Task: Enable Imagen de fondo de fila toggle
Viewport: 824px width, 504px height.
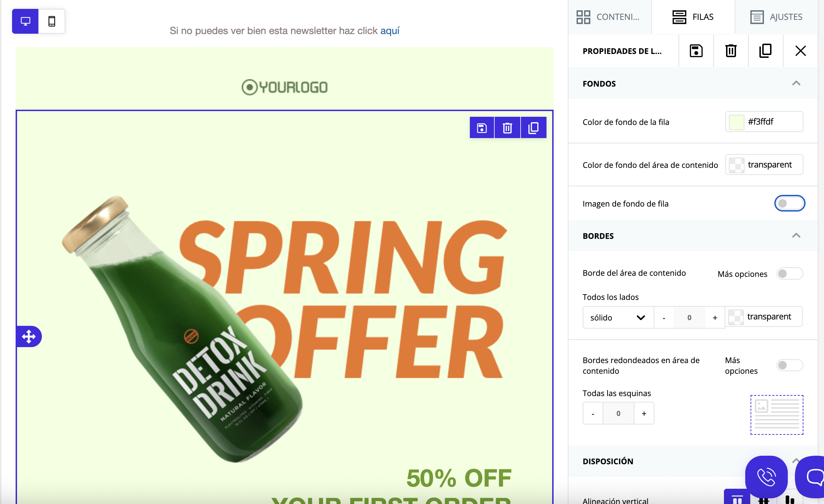Action: point(790,203)
